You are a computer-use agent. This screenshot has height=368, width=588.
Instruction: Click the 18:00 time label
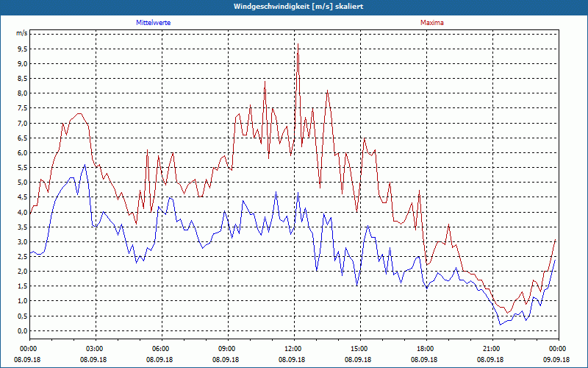(x=427, y=349)
